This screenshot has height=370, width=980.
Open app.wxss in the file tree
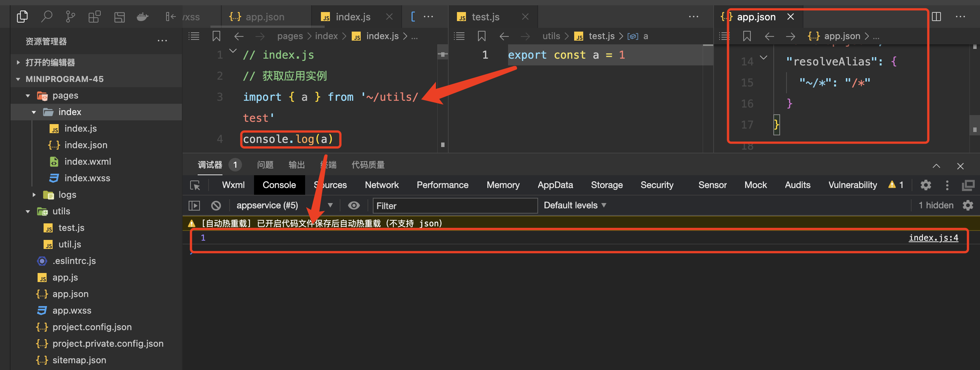pyautogui.click(x=71, y=311)
